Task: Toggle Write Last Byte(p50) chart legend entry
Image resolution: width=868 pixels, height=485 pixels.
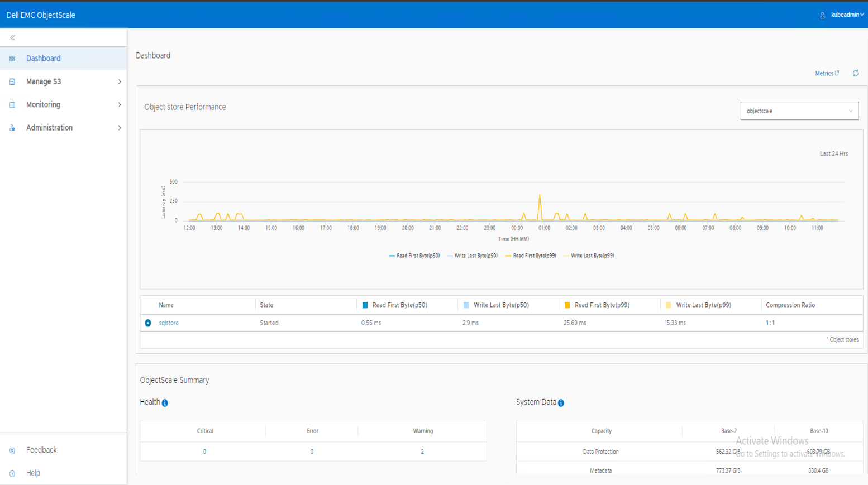Action: coord(472,256)
